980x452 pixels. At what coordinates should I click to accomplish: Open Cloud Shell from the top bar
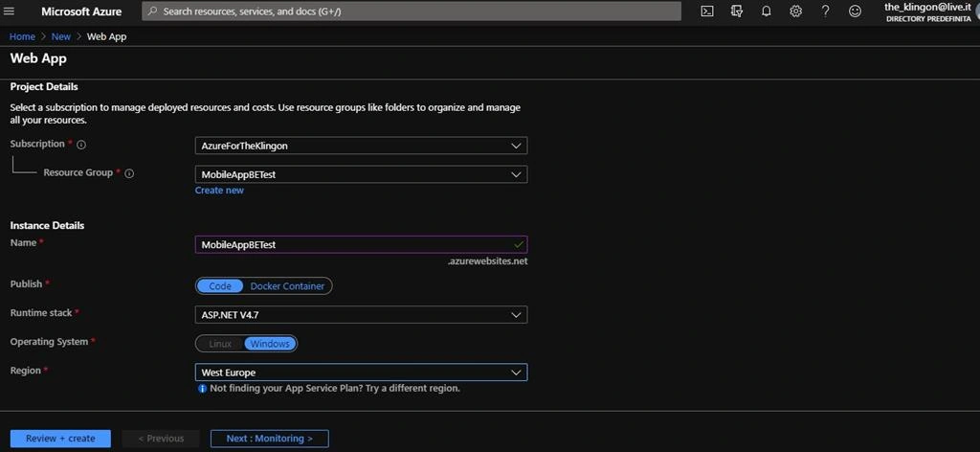pos(707,11)
